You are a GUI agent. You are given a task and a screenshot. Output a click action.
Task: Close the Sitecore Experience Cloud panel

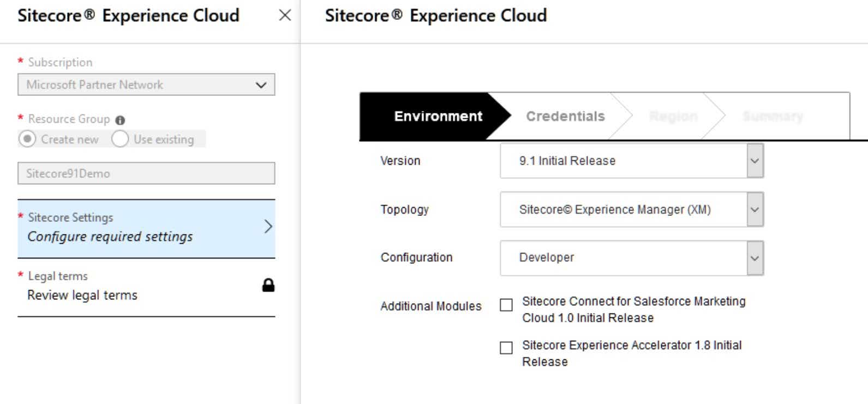[x=285, y=16]
